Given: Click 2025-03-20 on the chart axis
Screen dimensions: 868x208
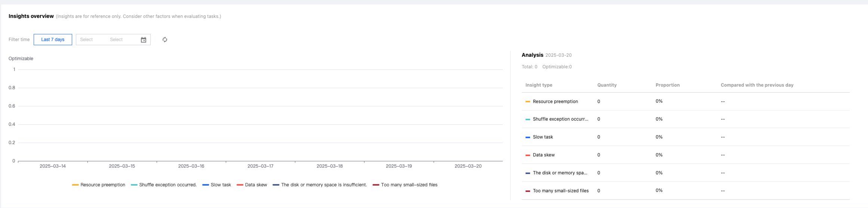Looking at the screenshot, I should click(x=468, y=166).
